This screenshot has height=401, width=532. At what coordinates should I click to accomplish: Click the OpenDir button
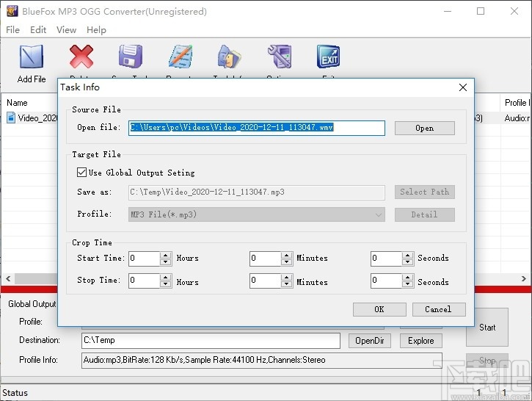point(370,341)
